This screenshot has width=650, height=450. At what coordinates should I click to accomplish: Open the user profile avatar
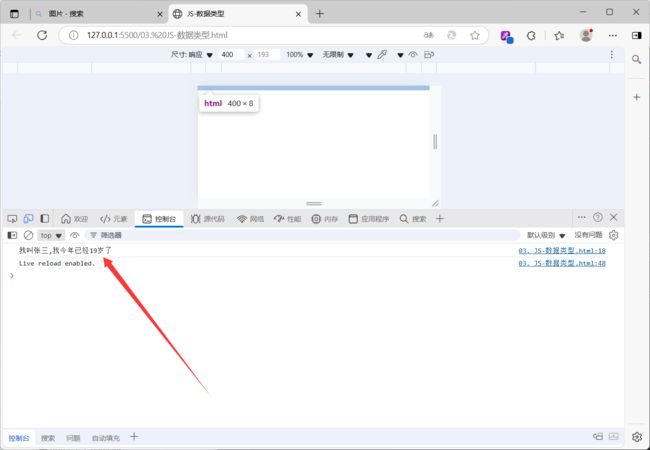click(586, 36)
